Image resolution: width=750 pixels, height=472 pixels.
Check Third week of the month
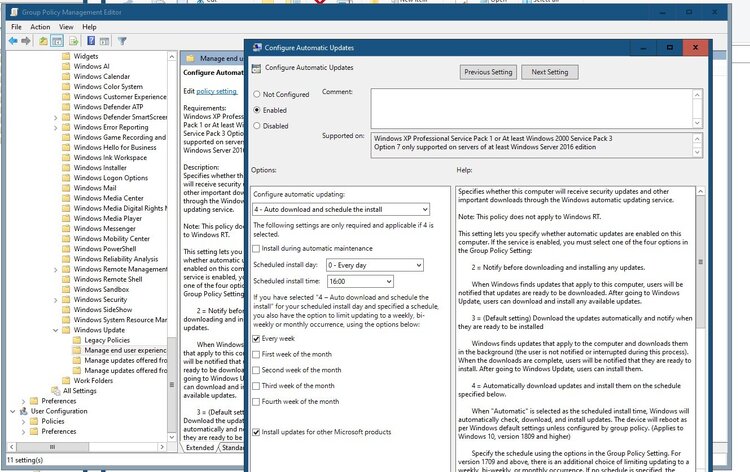point(256,386)
